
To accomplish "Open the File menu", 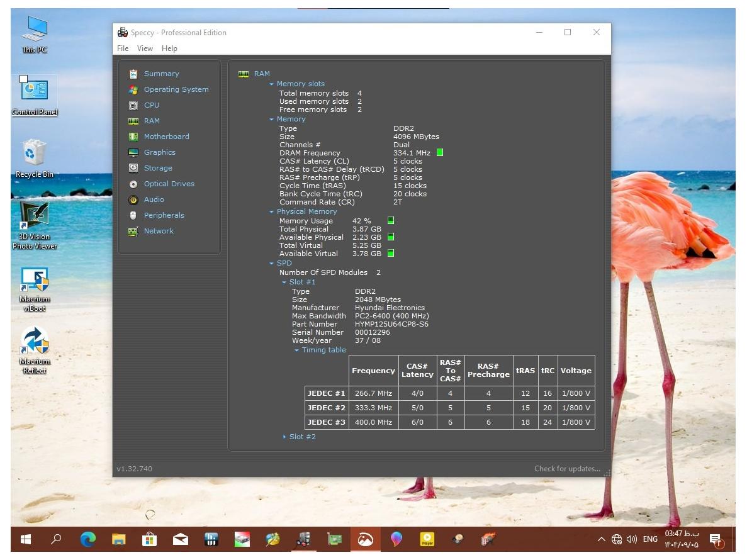I will (x=123, y=48).
